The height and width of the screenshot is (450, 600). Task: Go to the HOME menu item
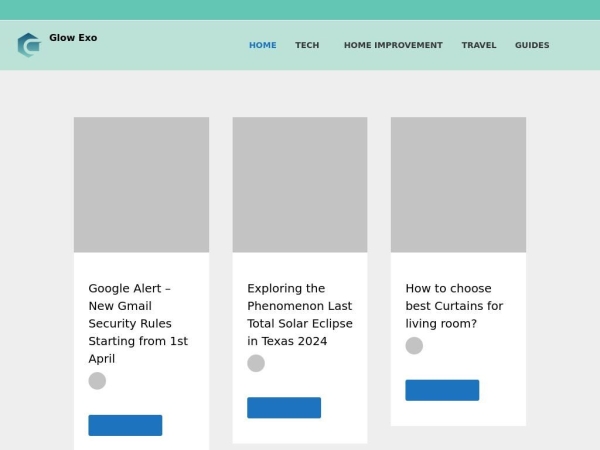[x=262, y=45]
